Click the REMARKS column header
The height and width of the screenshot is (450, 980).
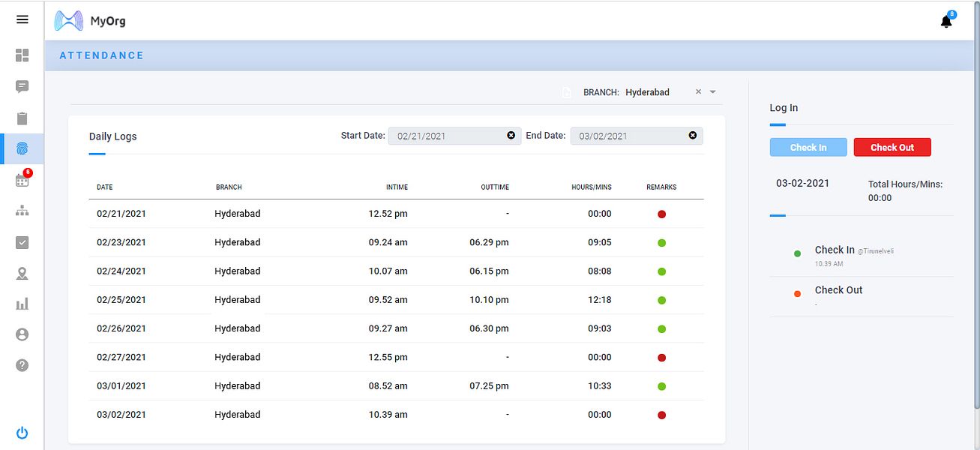pyautogui.click(x=661, y=187)
